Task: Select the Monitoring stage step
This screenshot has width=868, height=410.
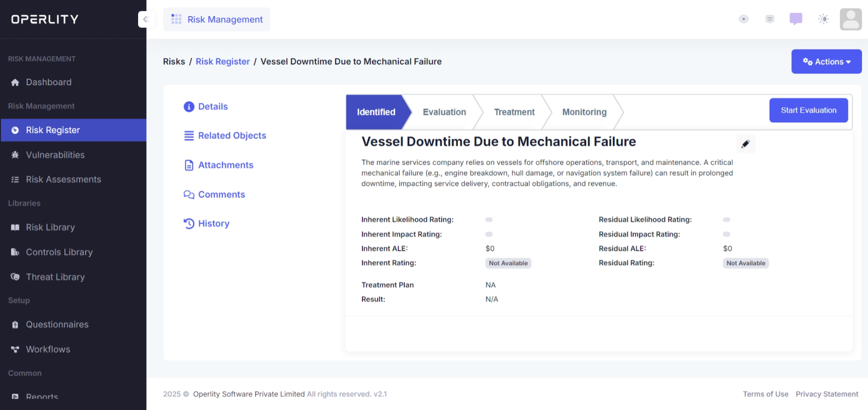Action: pyautogui.click(x=584, y=112)
